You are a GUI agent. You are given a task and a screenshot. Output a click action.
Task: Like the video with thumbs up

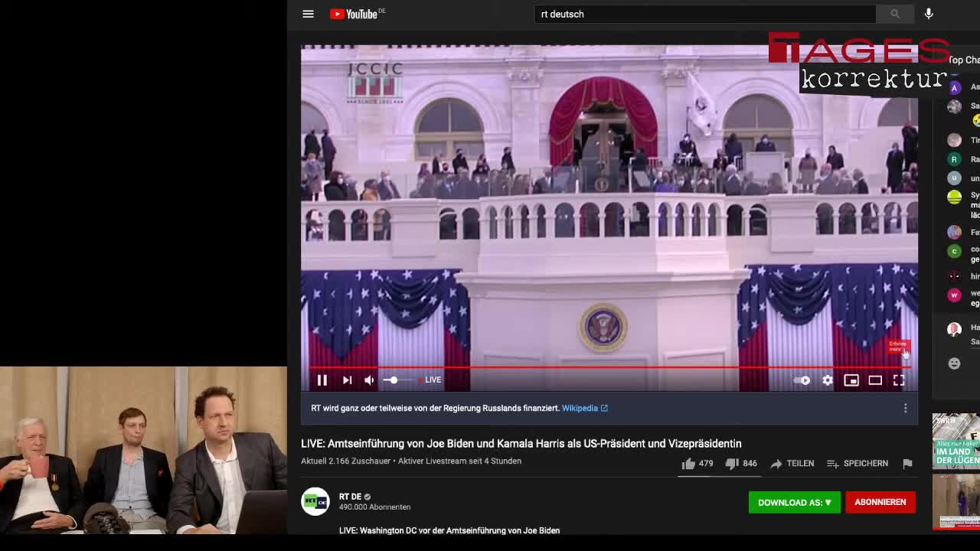click(x=697, y=463)
